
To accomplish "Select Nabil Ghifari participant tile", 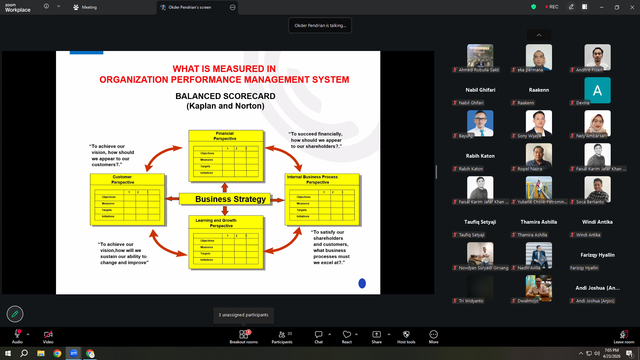I will pyautogui.click(x=480, y=91).
